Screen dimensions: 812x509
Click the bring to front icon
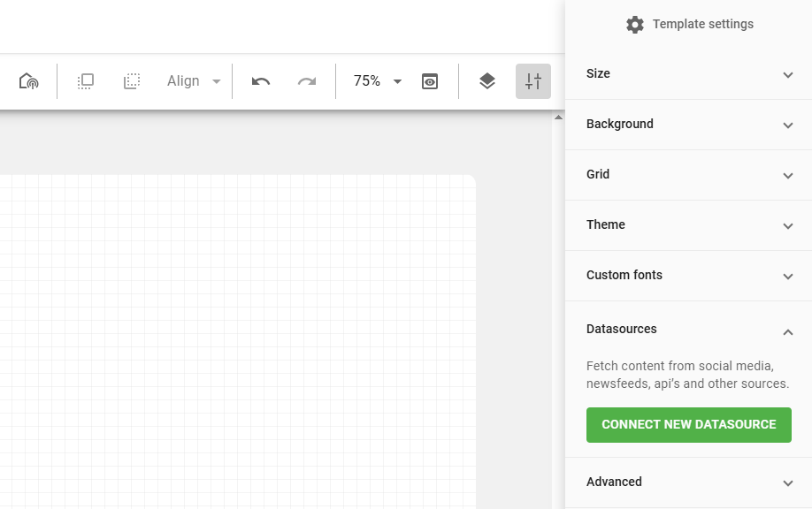(x=86, y=81)
